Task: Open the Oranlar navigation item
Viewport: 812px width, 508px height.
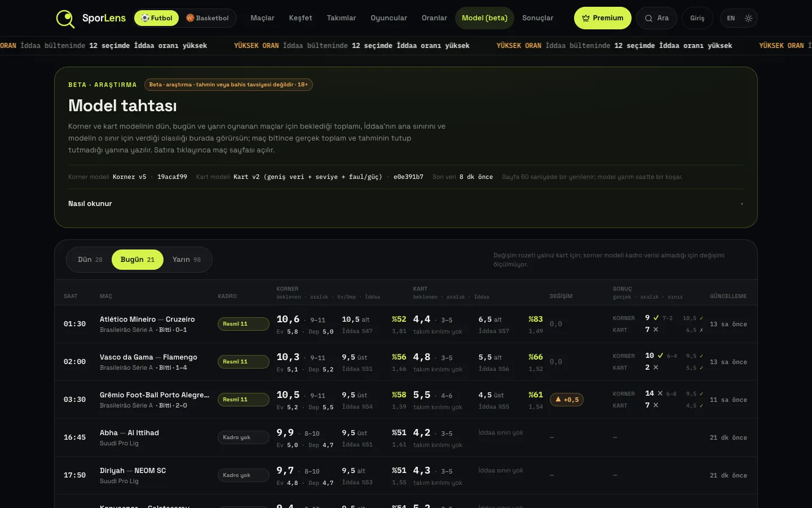Action: pos(434,18)
